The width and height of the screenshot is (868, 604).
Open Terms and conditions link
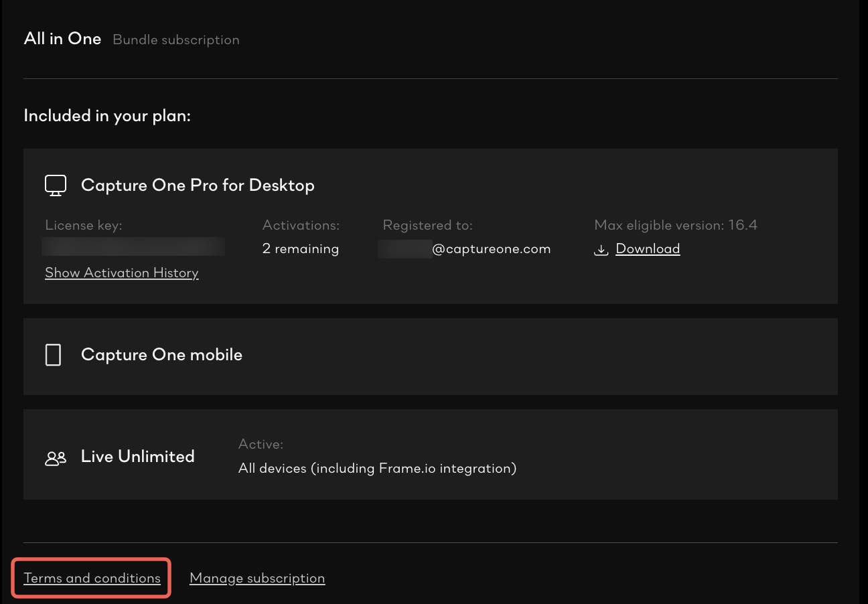(92, 578)
